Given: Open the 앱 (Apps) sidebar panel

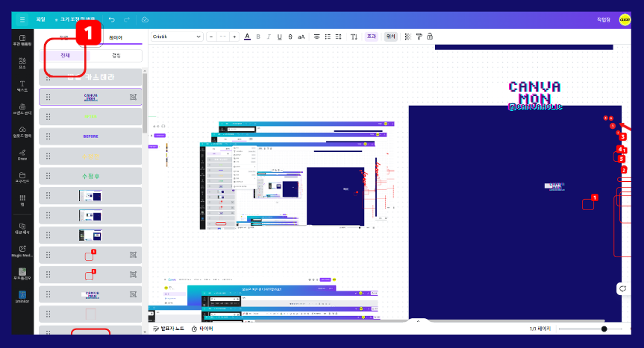Looking at the screenshot, I should [x=22, y=200].
